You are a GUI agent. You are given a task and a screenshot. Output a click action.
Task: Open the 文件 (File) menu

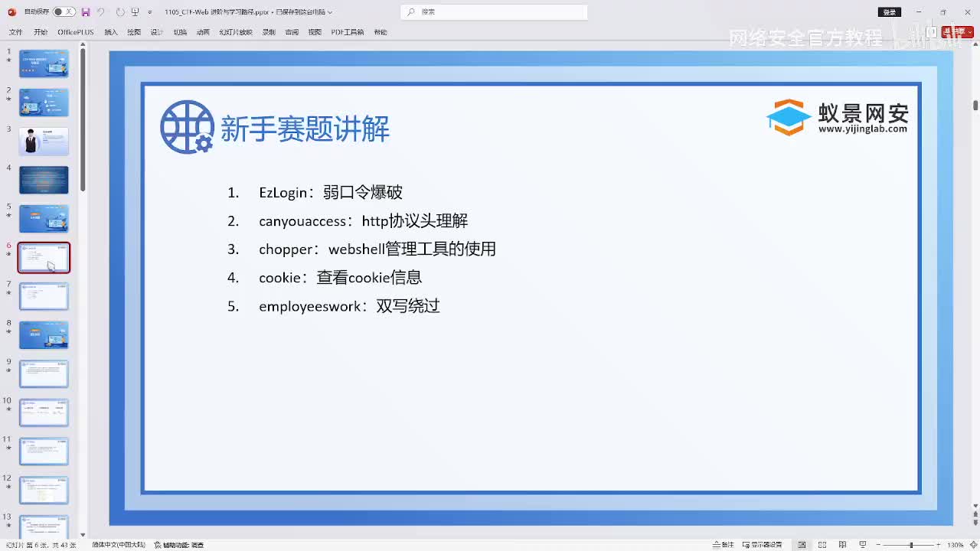[x=15, y=32]
